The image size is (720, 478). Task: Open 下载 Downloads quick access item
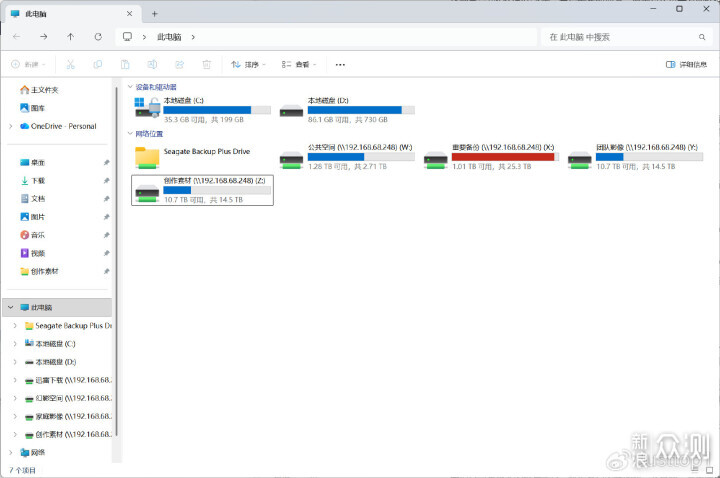coord(33,180)
